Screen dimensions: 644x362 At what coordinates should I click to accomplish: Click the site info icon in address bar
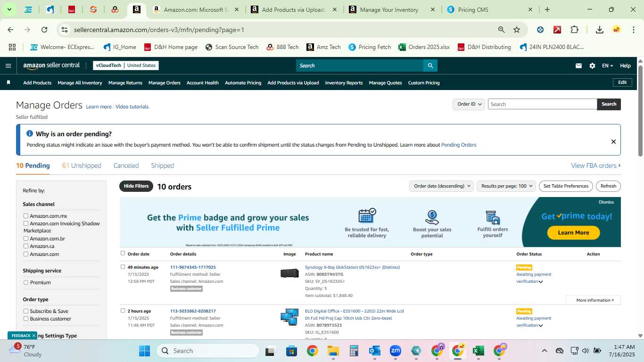pyautogui.click(x=65, y=30)
